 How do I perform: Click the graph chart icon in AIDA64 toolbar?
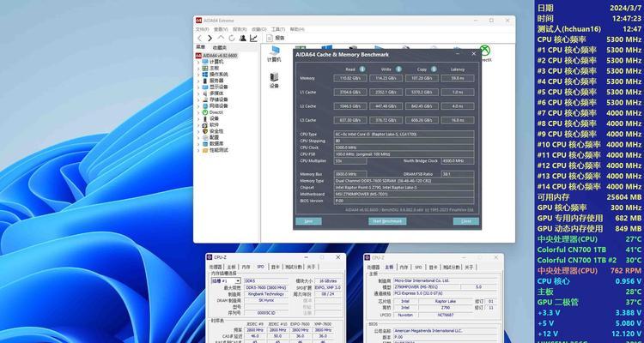(x=253, y=38)
